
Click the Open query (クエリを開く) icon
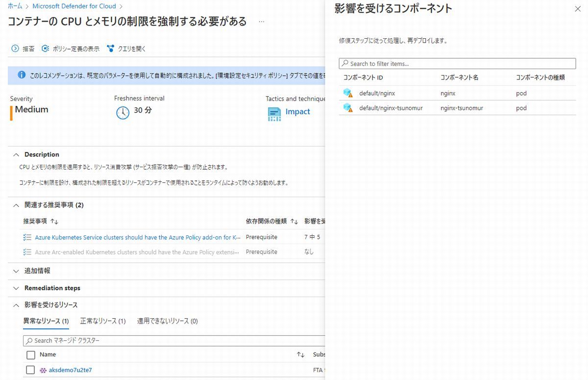click(x=110, y=49)
